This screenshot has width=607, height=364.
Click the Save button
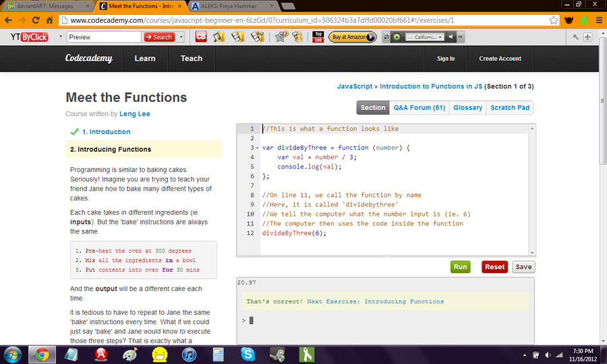coord(523,267)
